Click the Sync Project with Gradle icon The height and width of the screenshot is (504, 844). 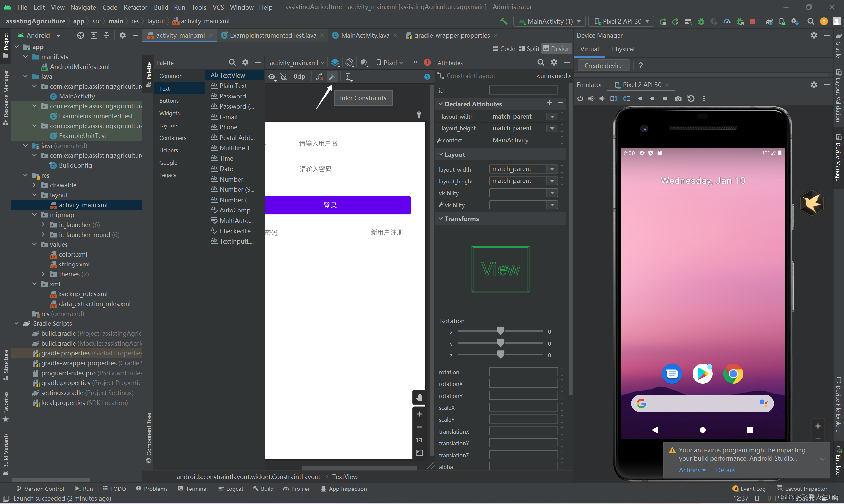click(x=769, y=21)
